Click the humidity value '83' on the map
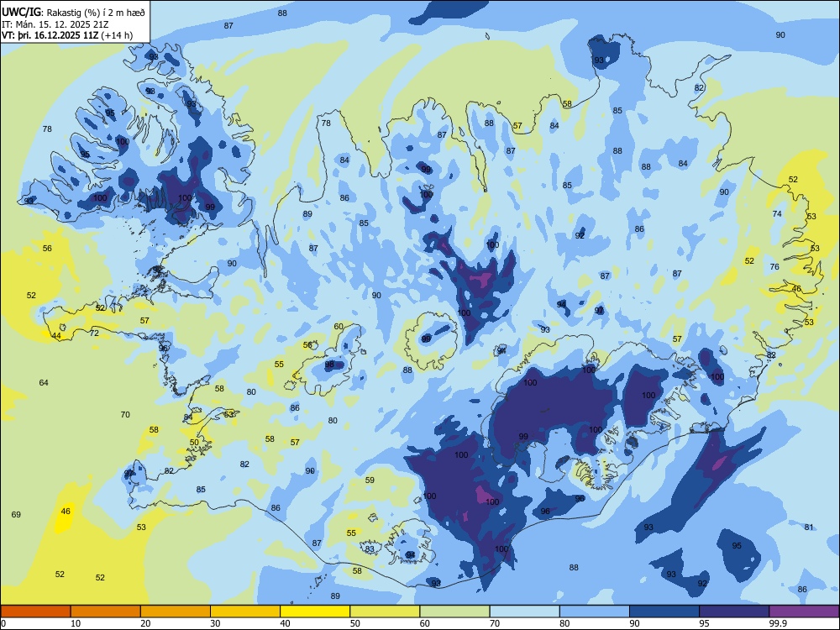The width and height of the screenshot is (840, 630). point(370,549)
